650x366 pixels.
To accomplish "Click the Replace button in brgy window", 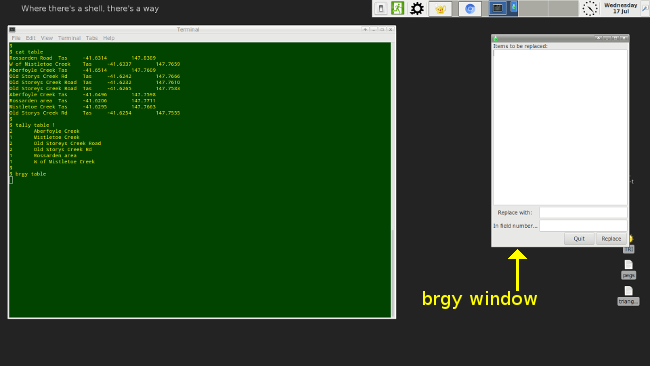I will coord(611,238).
